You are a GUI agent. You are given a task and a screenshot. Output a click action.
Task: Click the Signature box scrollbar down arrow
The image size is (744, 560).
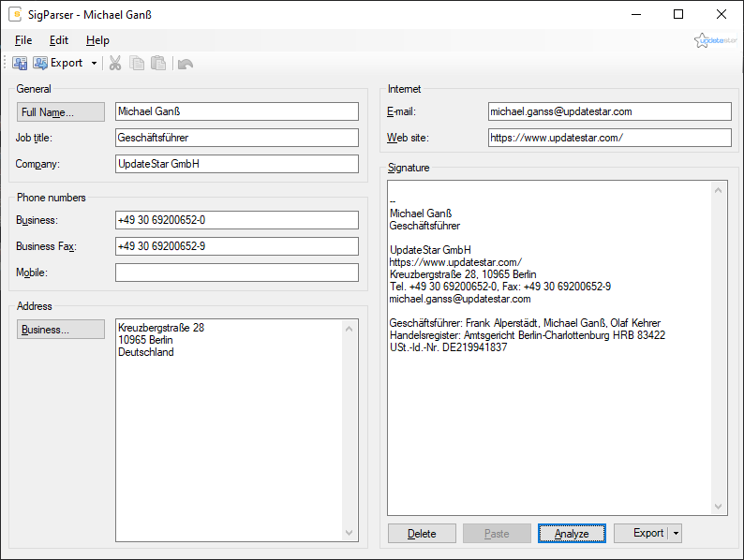coord(720,508)
